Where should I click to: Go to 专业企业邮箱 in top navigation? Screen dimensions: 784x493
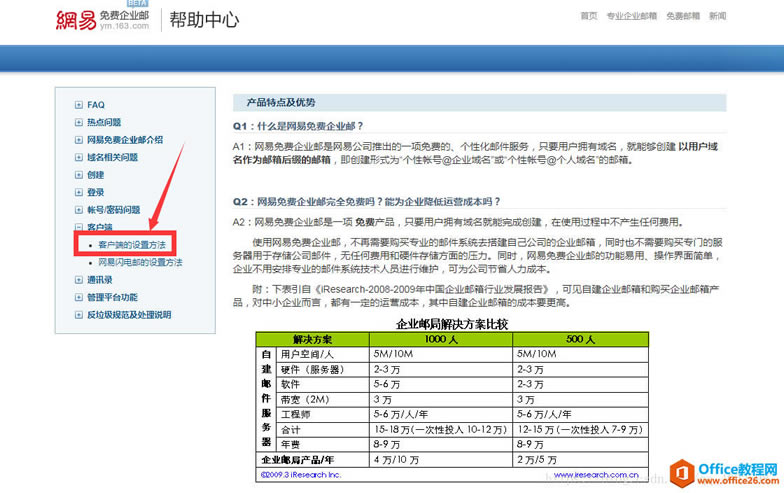click(632, 16)
